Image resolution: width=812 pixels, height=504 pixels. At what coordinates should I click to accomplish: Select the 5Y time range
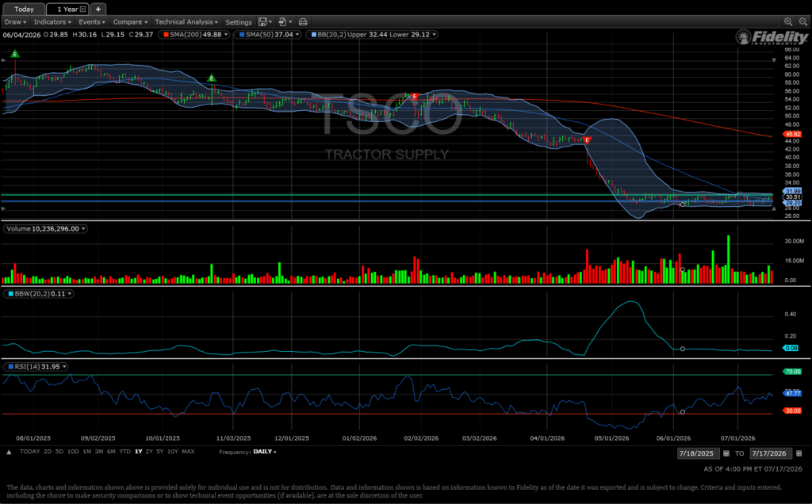point(160,452)
